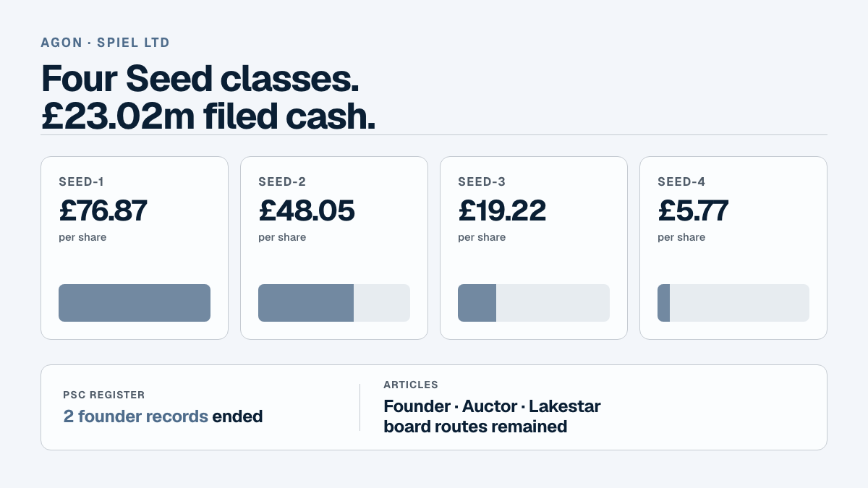Click the 'Four Seed classes.' headline
868x488 pixels.
pos(200,79)
